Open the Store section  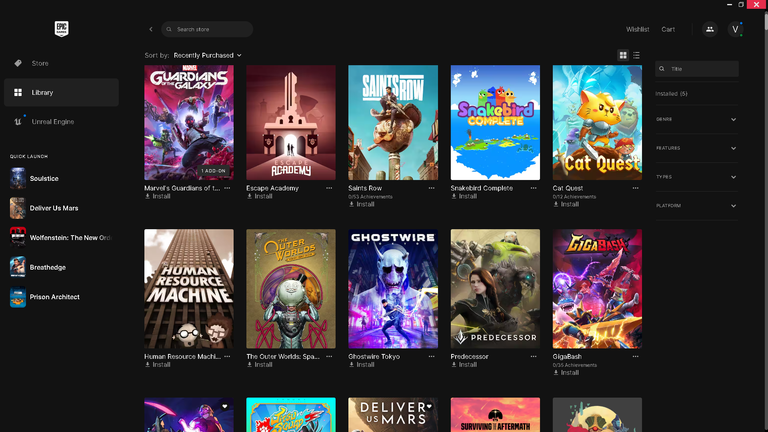click(61, 63)
